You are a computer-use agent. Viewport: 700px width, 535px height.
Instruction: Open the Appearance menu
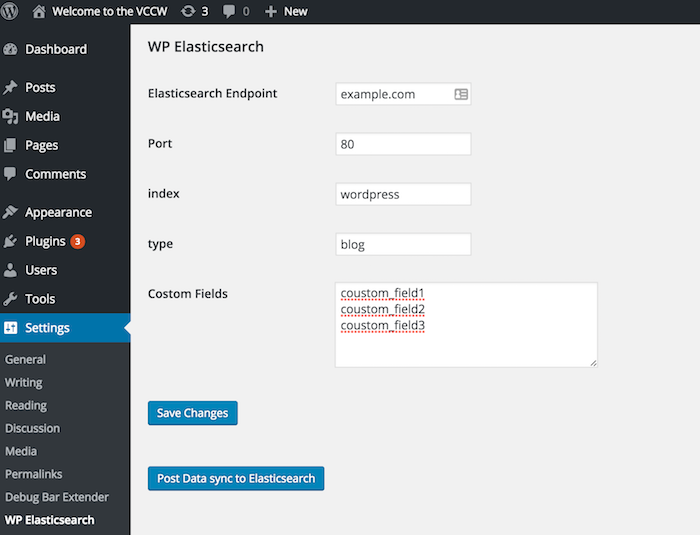pos(58,212)
